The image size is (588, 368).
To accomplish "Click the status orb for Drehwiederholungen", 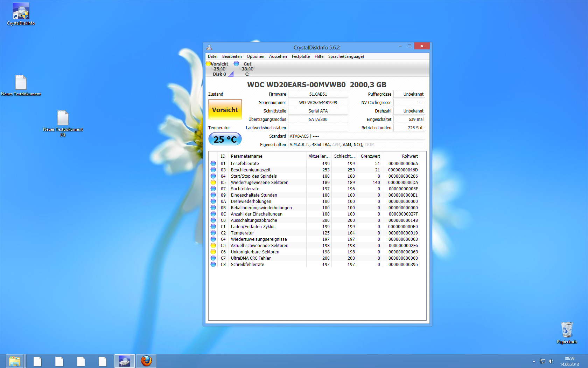I will pyautogui.click(x=213, y=202).
